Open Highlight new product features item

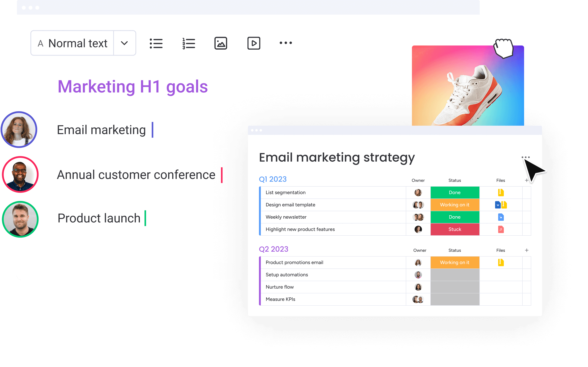(333, 229)
